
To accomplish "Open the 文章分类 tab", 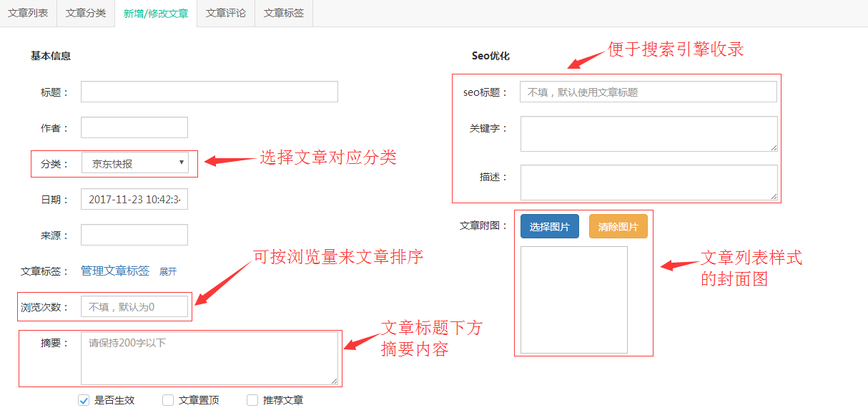I will [x=86, y=14].
